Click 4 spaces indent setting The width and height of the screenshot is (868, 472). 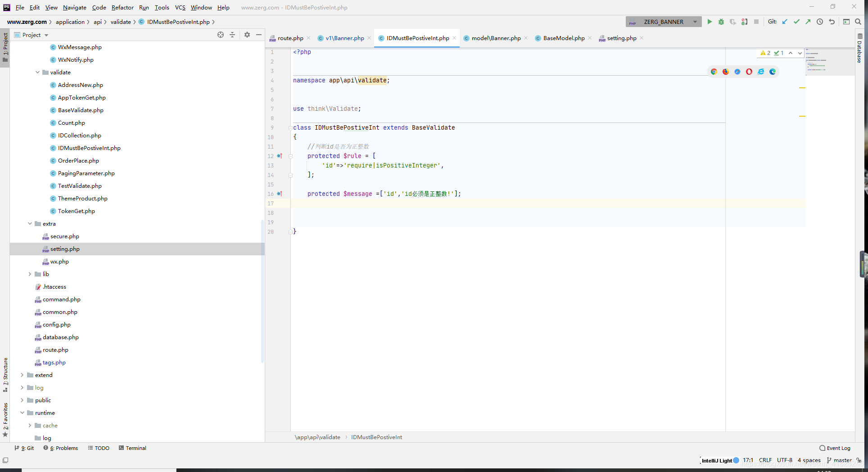point(809,460)
